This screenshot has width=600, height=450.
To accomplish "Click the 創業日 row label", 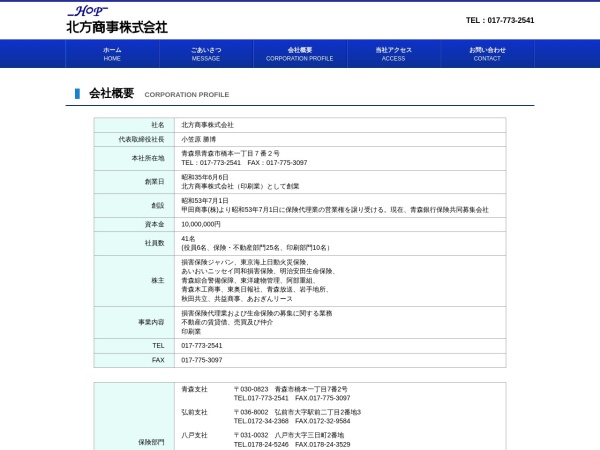I will pyautogui.click(x=155, y=182).
